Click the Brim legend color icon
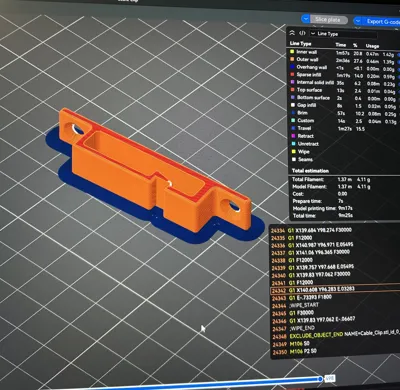This screenshot has height=390, width=400. (293, 113)
